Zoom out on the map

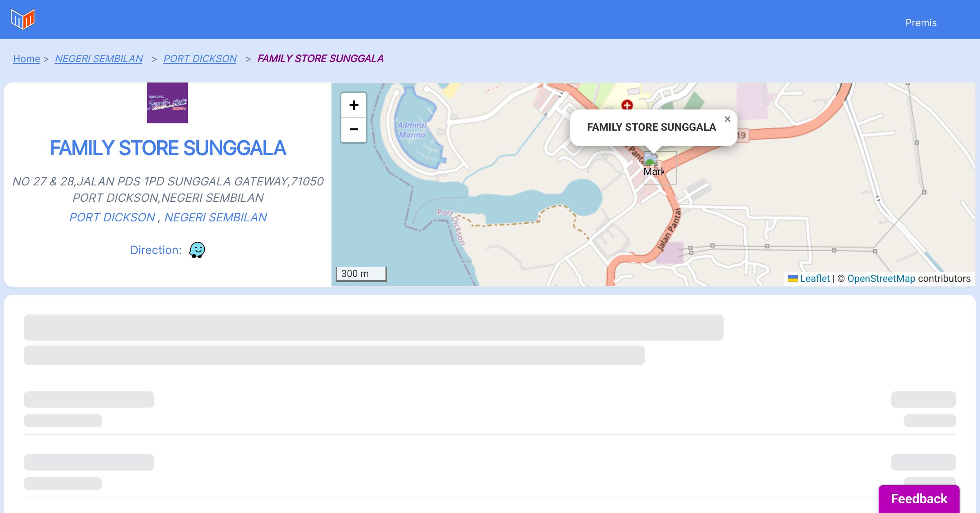354,130
